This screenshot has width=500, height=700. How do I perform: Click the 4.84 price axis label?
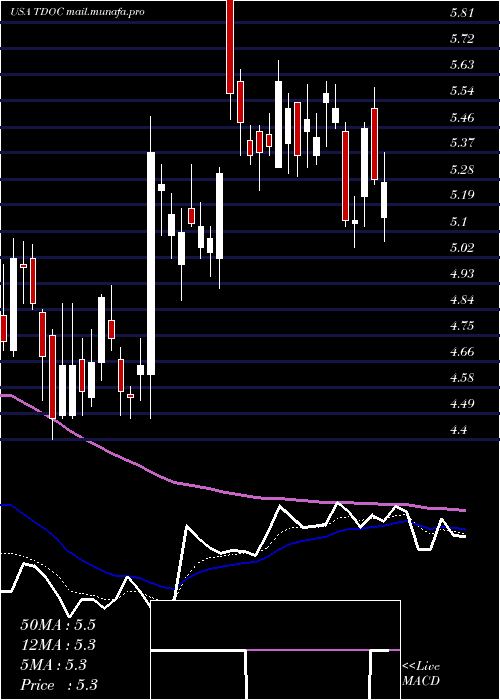[461, 300]
